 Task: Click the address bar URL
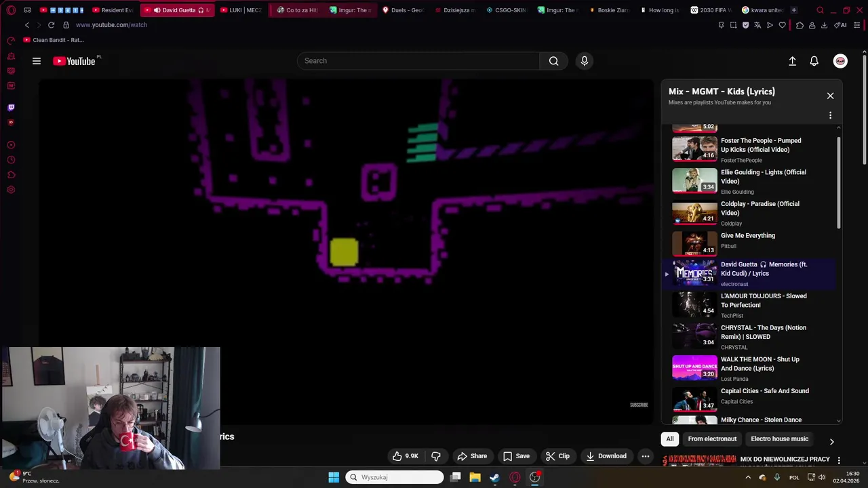click(x=111, y=25)
